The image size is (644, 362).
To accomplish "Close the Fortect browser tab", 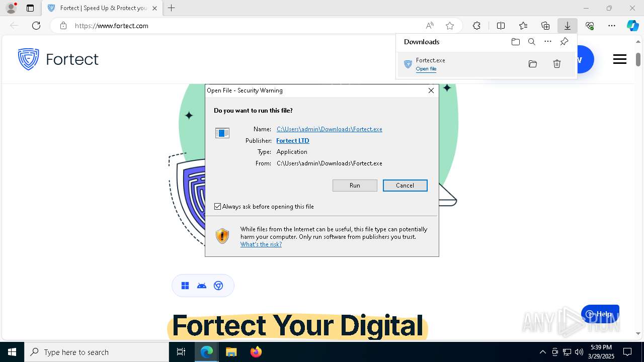I will (x=154, y=8).
